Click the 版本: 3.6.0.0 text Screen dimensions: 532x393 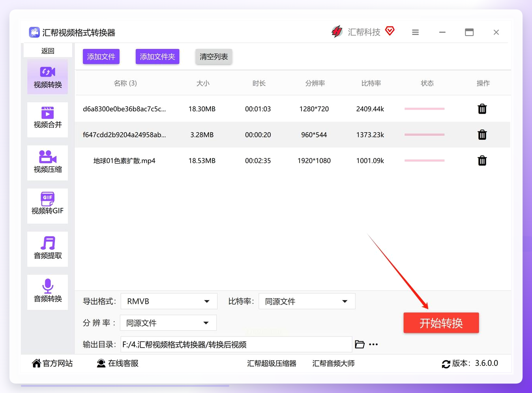click(x=475, y=363)
